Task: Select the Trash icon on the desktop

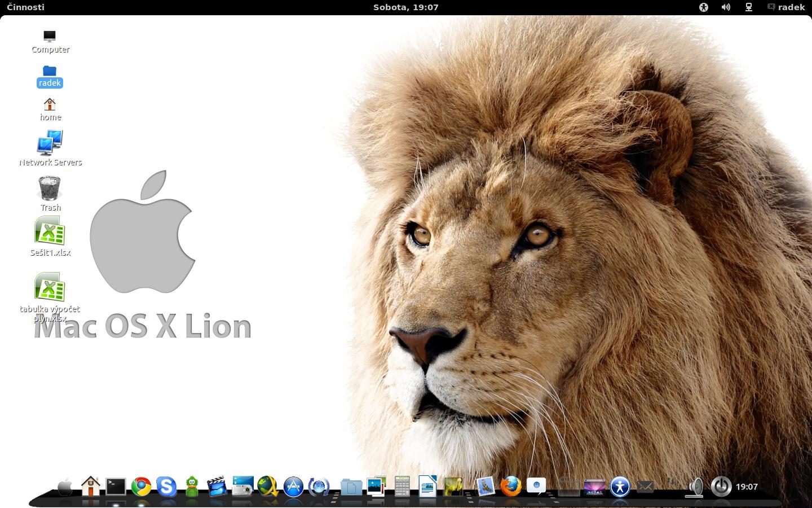Action: click(50, 189)
